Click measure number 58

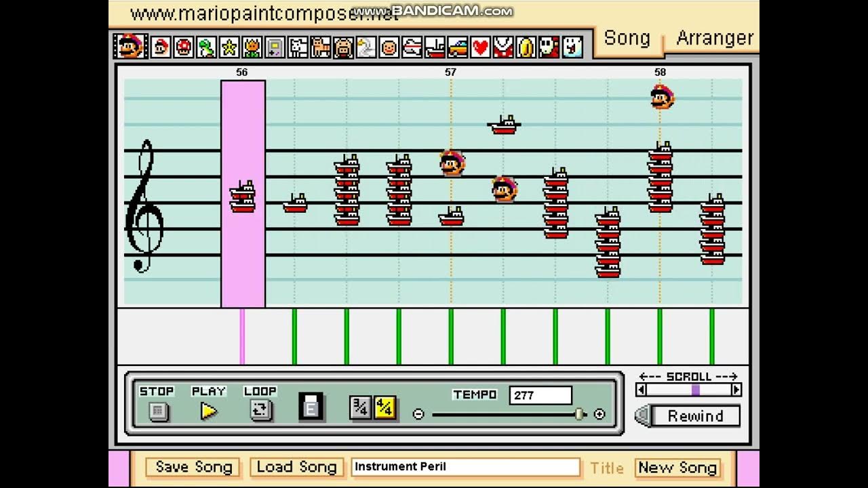click(660, 72)
